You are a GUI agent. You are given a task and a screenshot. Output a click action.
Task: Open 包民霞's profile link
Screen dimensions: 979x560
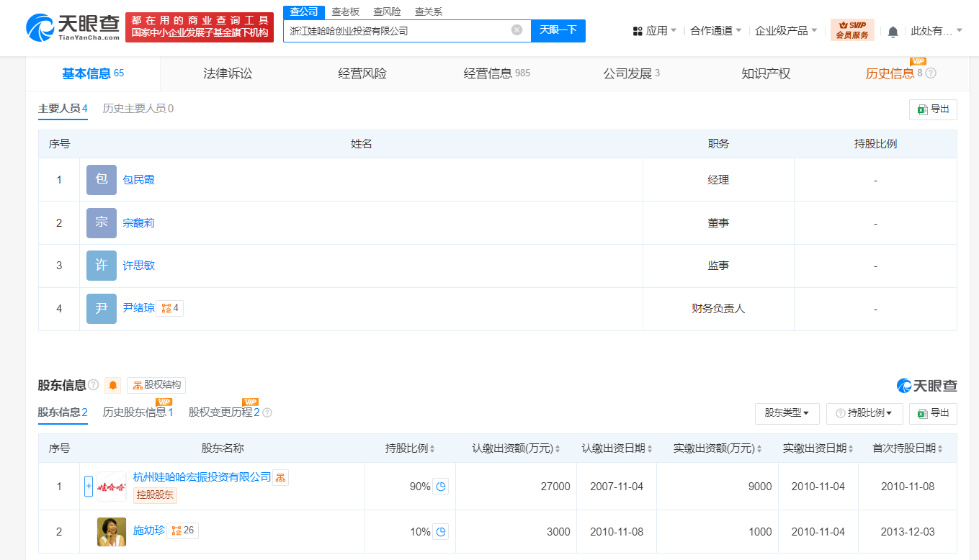pyautogui.click(x=138, y=180)
